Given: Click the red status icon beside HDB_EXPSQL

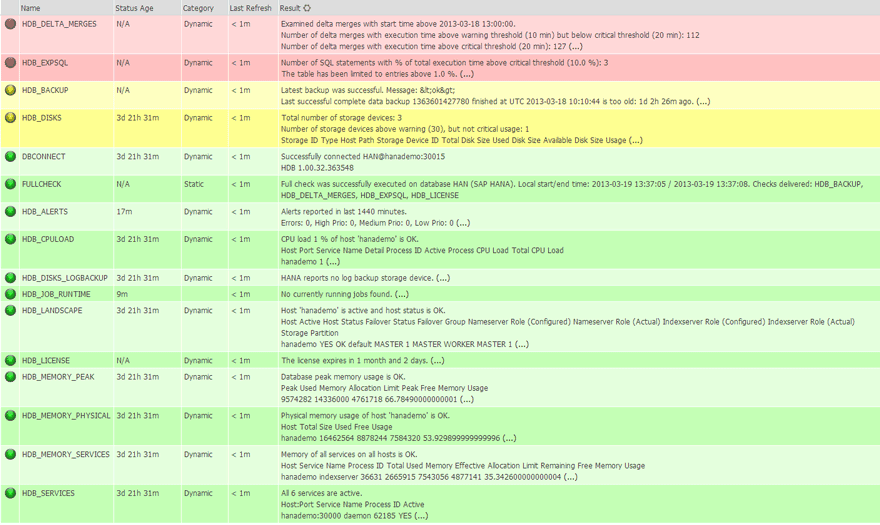Looking at the screenshot, I should [11, 62].
